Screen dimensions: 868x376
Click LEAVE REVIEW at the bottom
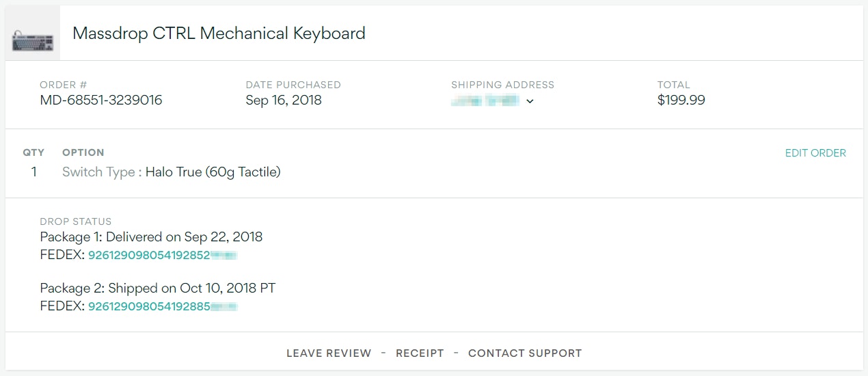coord(329,353)
